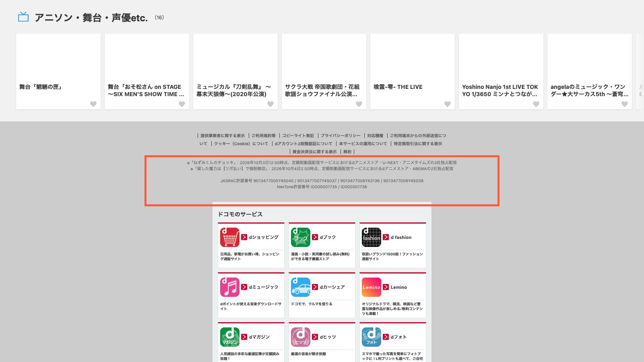Open the dヒッツ pink icon

tap(301, 337)
